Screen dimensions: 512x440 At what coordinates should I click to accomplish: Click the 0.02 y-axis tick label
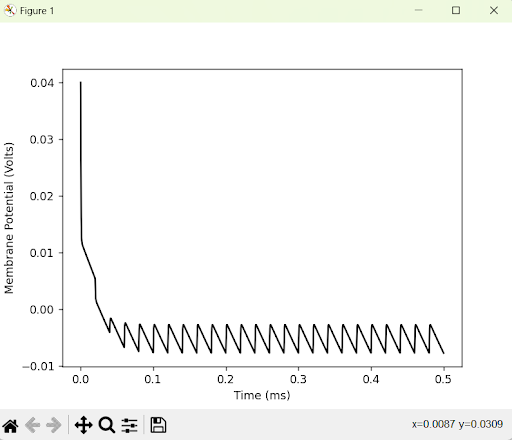tap(42, 196)
